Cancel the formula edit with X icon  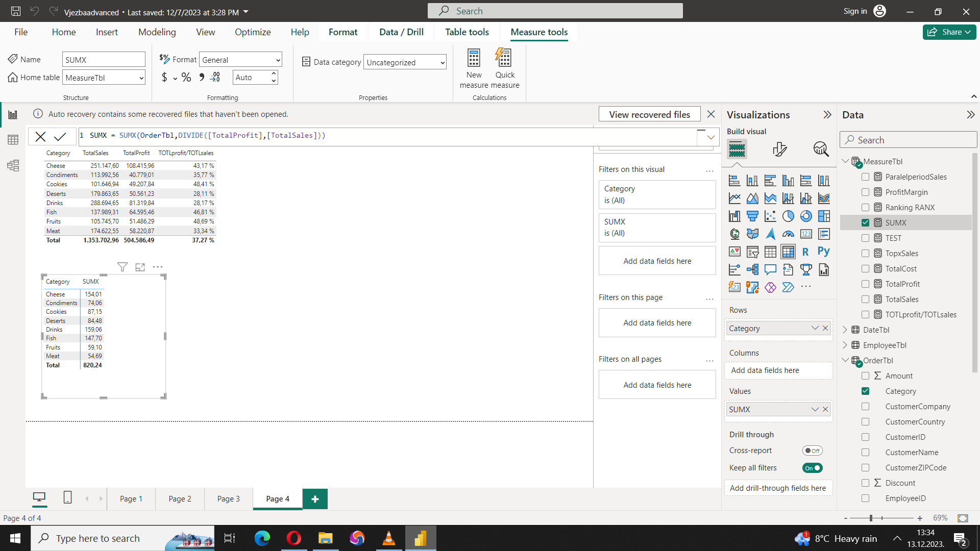coord(40,136)
